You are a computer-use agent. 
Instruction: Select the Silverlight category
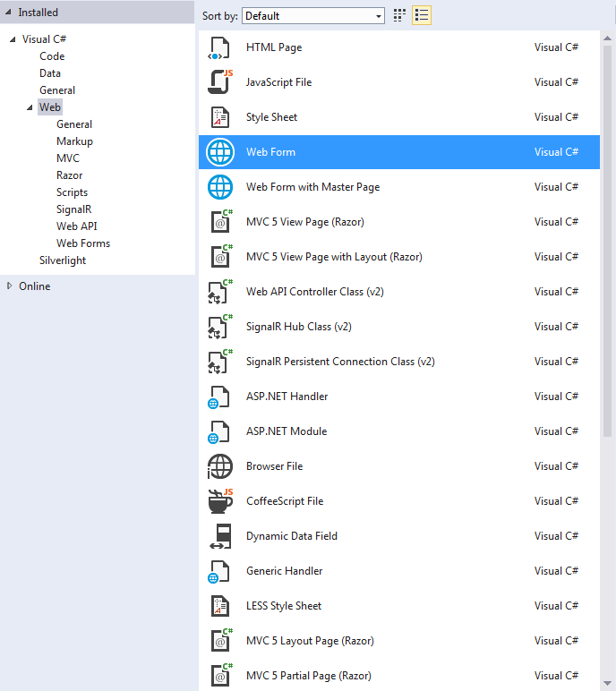pos(63,260)
